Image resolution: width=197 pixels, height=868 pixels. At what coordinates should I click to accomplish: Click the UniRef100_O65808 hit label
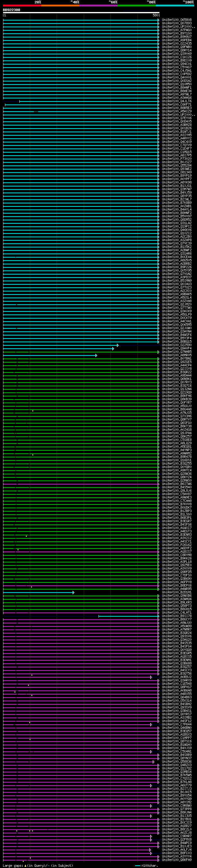(177, 20)
